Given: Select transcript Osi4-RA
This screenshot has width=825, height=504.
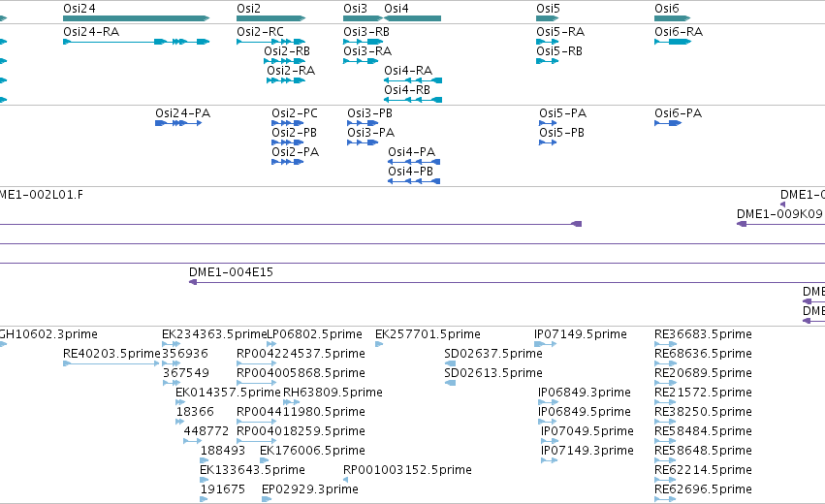Looking at the screenshot, I should 408,71.
